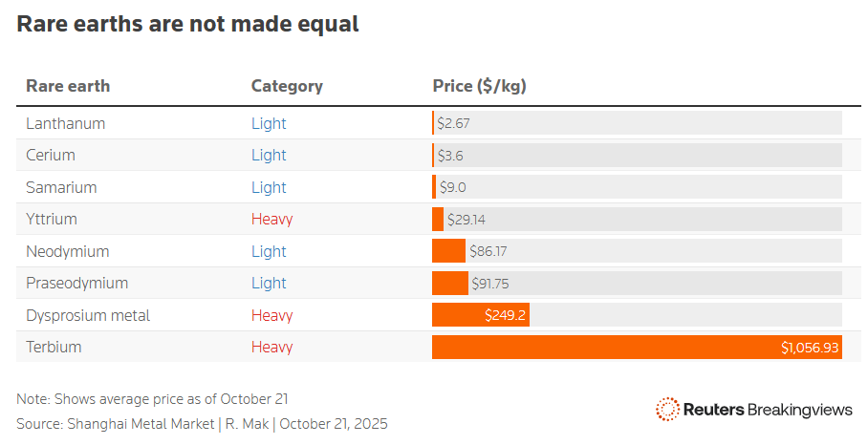Click the Terbium price bar
Viewport: 868px width, 445px height.
(x=637, y=347)
